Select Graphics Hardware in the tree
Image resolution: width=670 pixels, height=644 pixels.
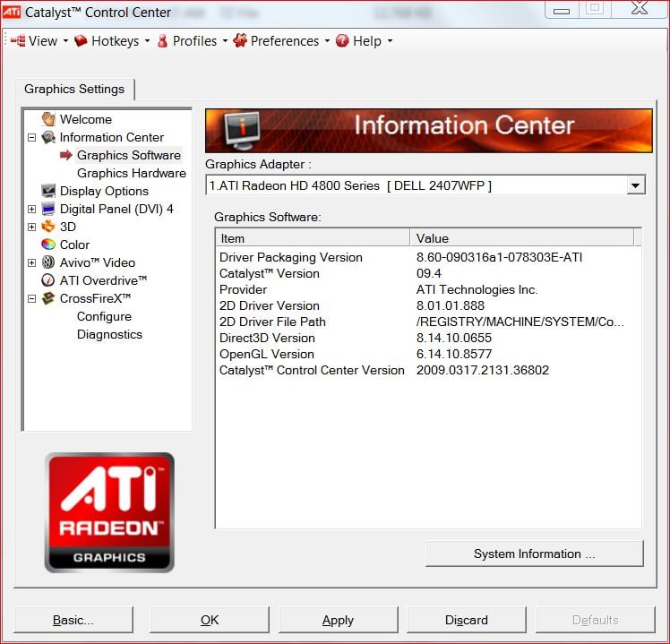pos(131,173)
